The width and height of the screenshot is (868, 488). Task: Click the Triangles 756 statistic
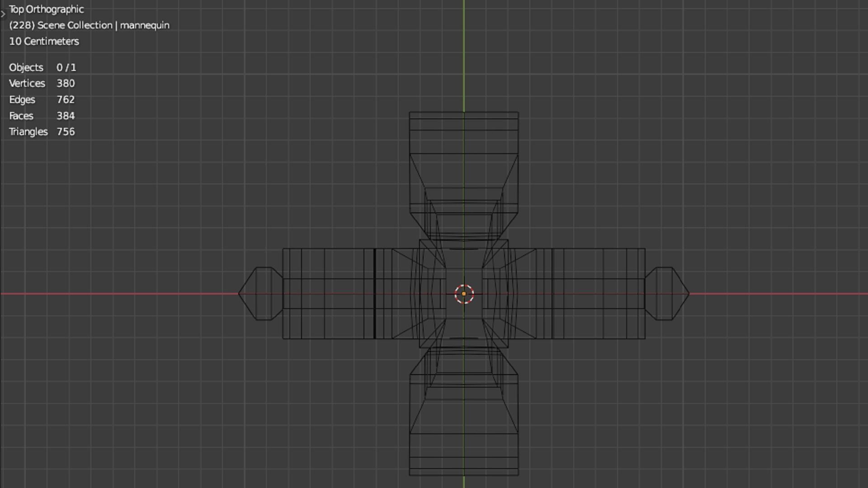(x=42, y=132)
